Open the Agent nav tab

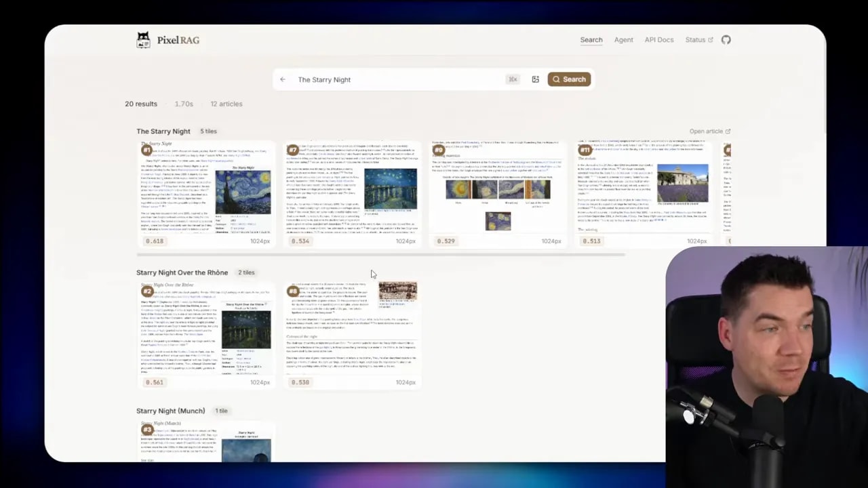624,40
